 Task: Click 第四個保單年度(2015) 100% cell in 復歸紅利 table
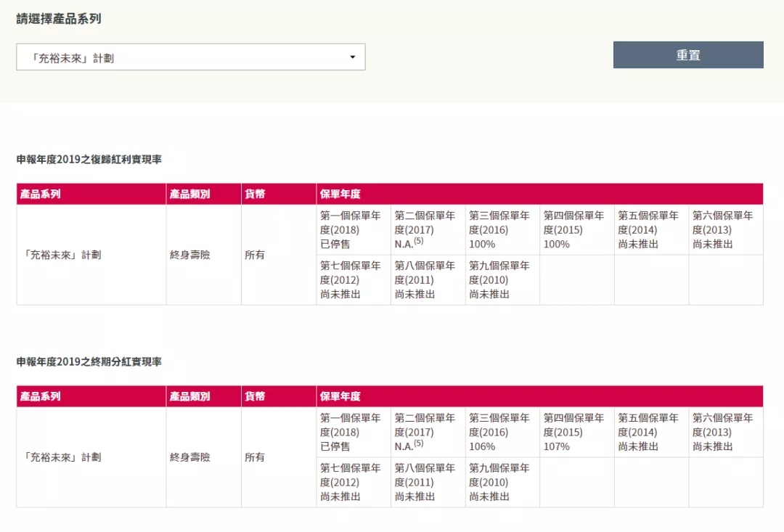tap(577, 230)
